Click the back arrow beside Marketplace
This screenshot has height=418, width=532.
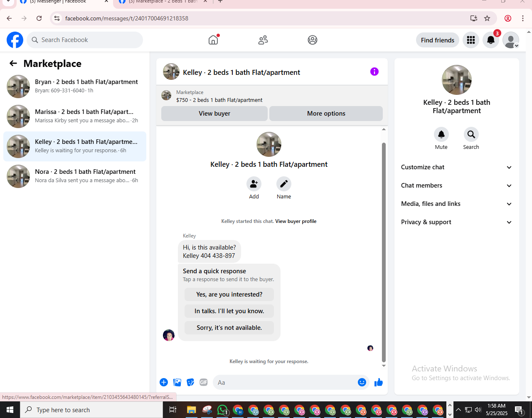point(13,63)
